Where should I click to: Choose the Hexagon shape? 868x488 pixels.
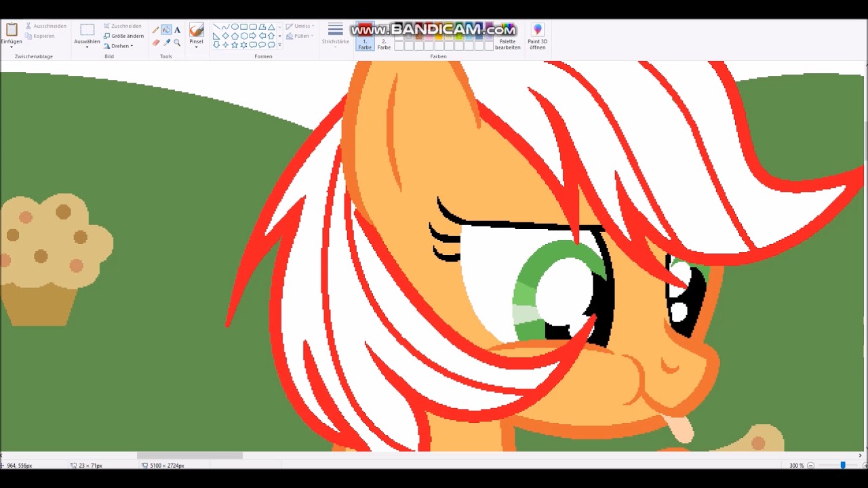click(244, 36)
